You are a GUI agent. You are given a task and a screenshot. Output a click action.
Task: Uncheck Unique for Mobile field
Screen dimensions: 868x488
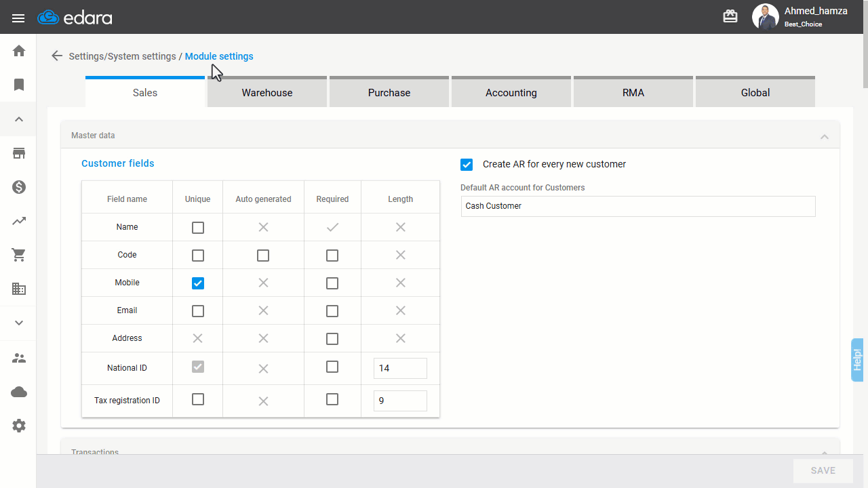click(x=198, y=283)
